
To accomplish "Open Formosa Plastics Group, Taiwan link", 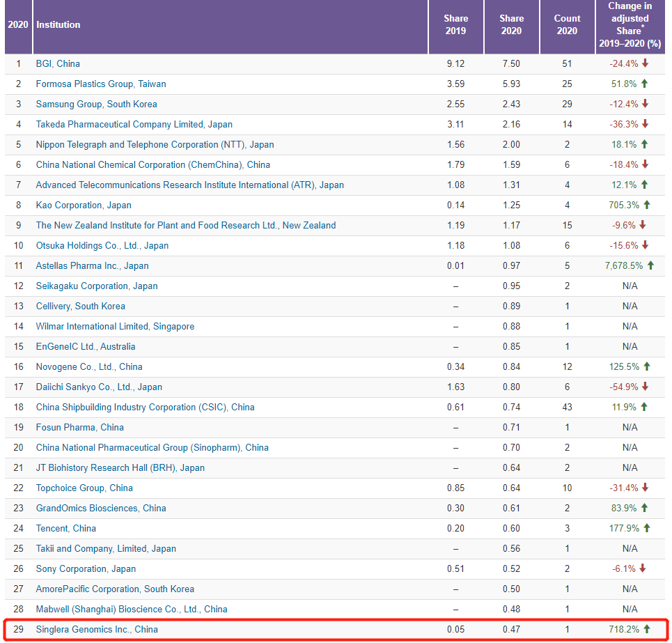I will (101, 84).
